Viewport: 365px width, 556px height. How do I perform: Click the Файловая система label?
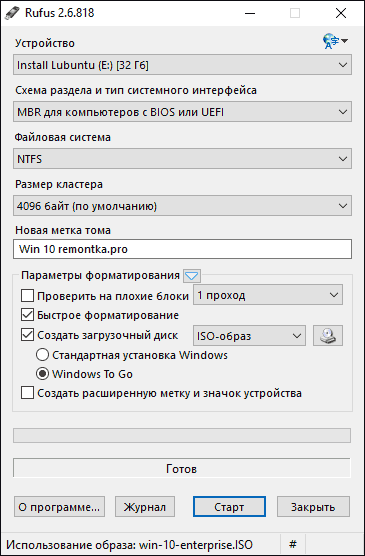point(63,137)
